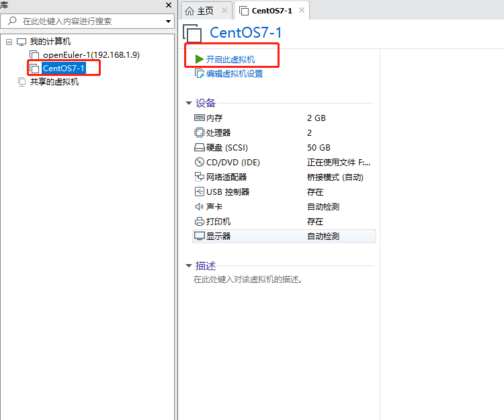Click the 正在使用文件 F:... value
This screenshot has width=504, height=420.
click(339, 162)
